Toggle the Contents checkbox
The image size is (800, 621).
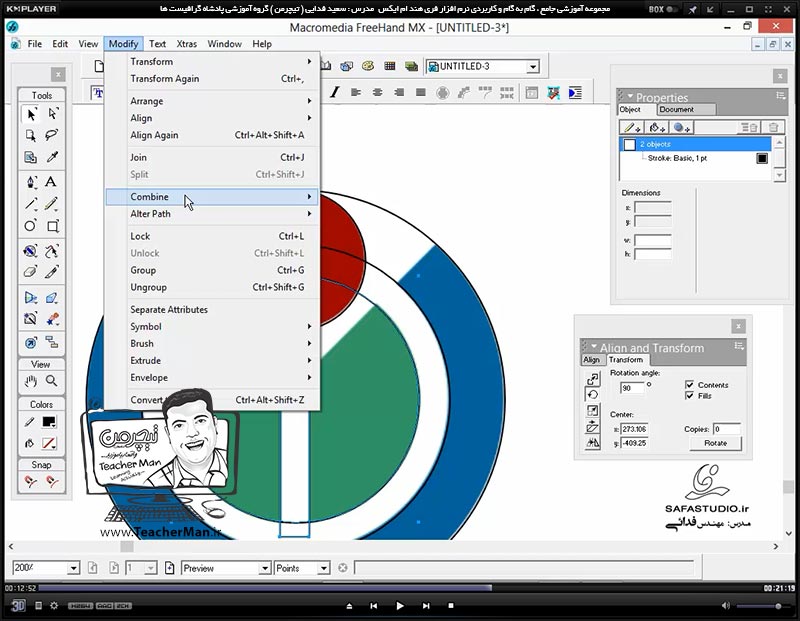(689, 385)
